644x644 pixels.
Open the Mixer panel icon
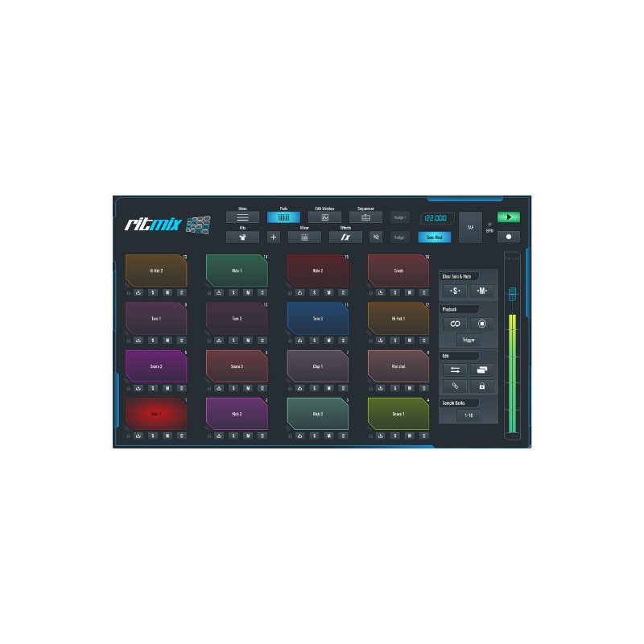[x=303, y=237]
